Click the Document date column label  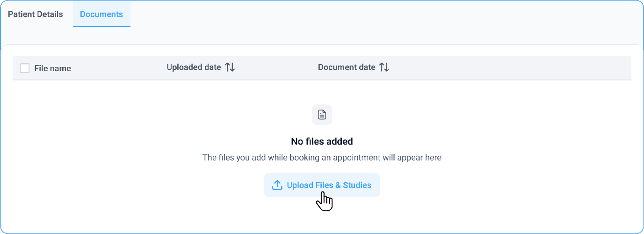point(347,67)
